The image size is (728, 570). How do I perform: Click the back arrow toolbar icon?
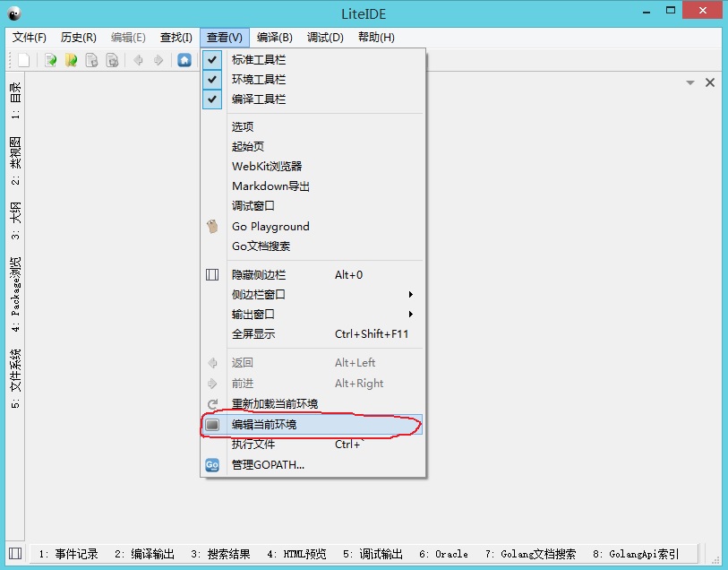pyautogui.click(x=138, y=60)
